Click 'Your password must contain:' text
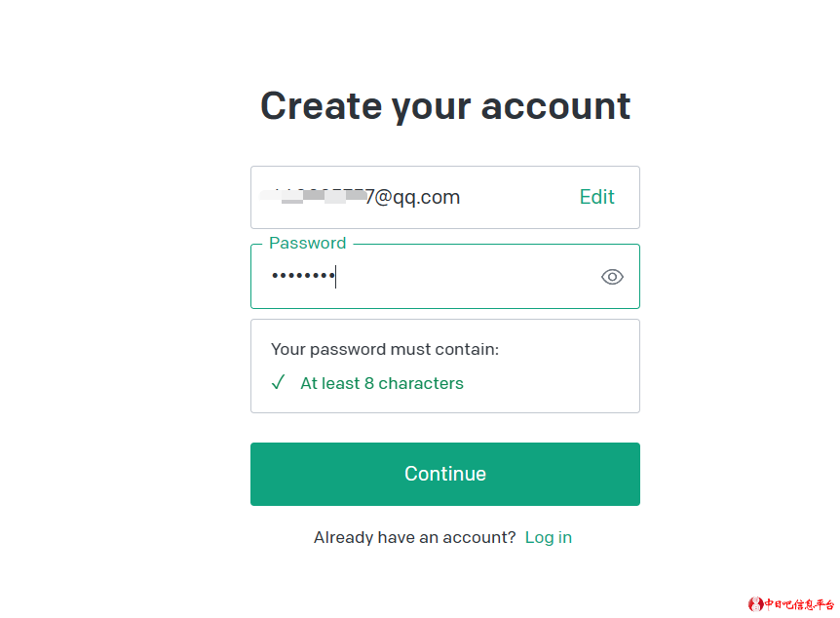840x618 pixels. [x=384, y=349]
